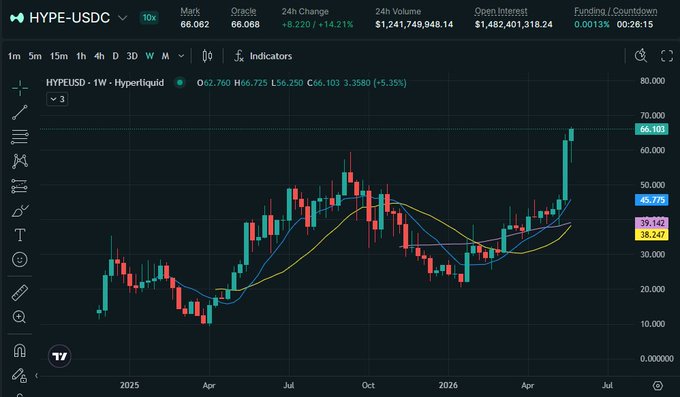Open the Fibonacci retracement tools
This screenshot has width=680, height=397.
(20, 137)
